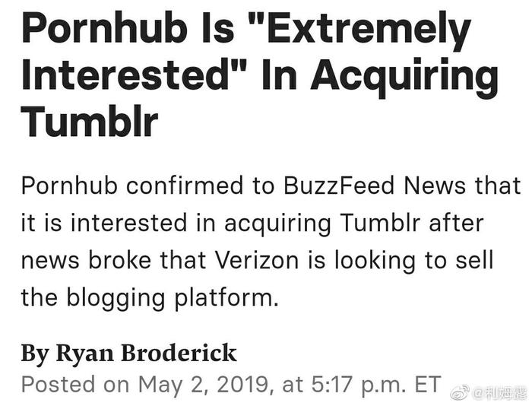The width and height of the screenshot is (532, 406).
Task: Click the word 'Verizon' in the summary
Action: click(264, 259)
